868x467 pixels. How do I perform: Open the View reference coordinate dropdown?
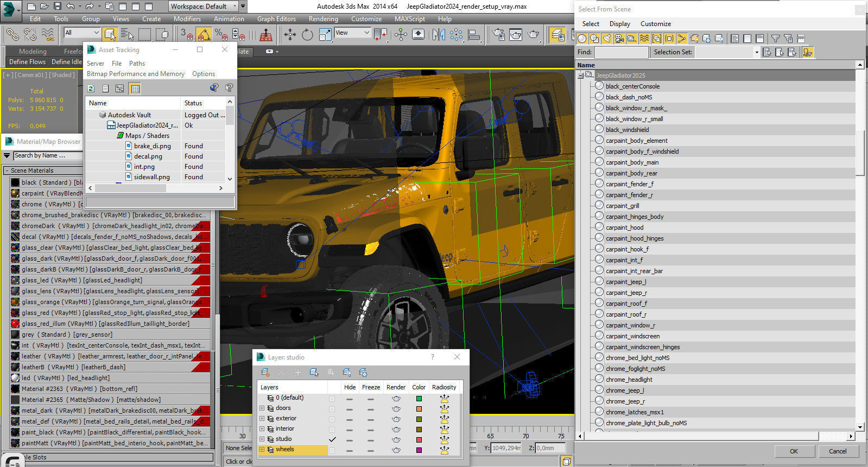[352, 33]
